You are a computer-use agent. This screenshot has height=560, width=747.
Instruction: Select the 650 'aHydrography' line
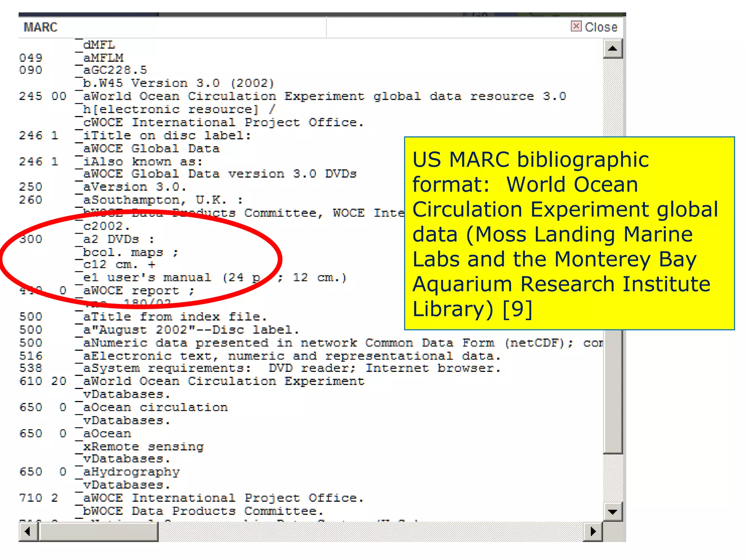(100, 472)
